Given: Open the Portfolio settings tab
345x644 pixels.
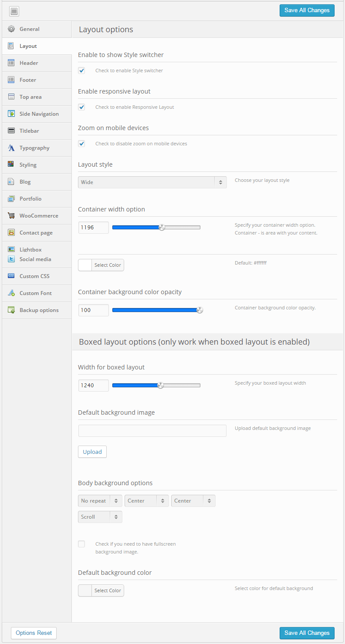Looking at the screenshot, I should pyautogui.click(x=30, y=199).
